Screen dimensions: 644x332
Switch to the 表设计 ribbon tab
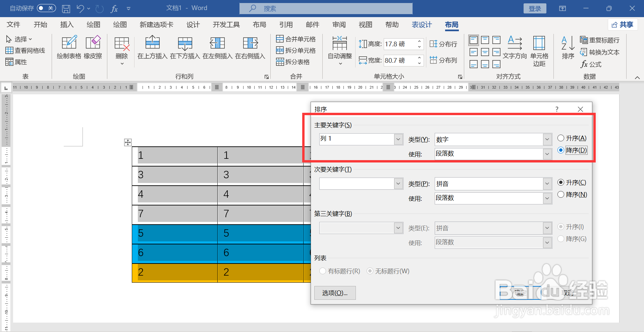422,25
